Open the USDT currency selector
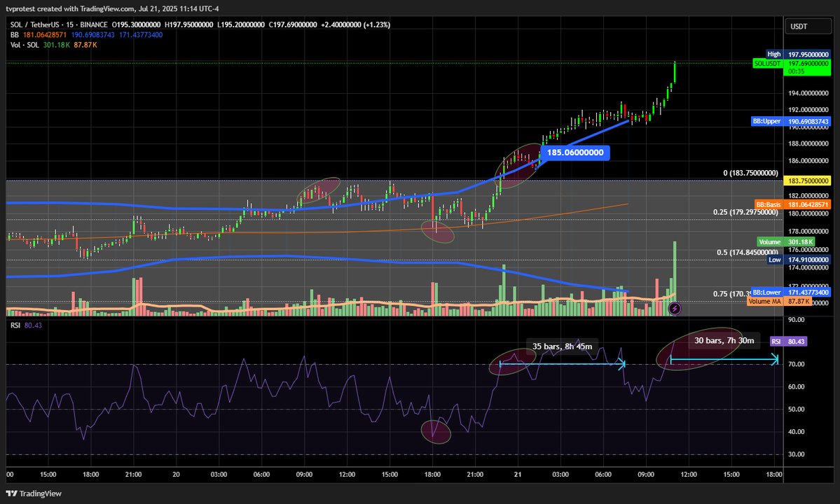 tap(808, 26)
